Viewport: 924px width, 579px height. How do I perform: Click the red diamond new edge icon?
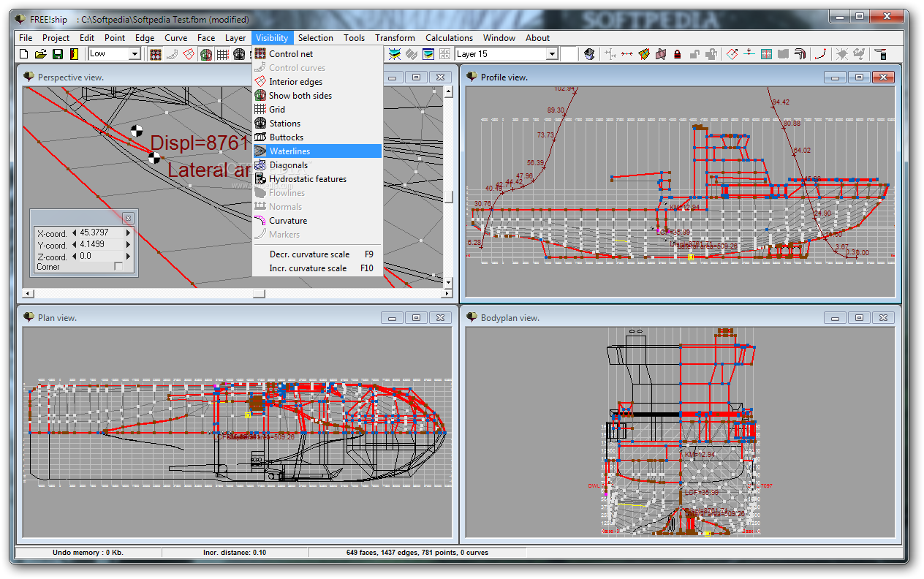click(x=732, y=54)
